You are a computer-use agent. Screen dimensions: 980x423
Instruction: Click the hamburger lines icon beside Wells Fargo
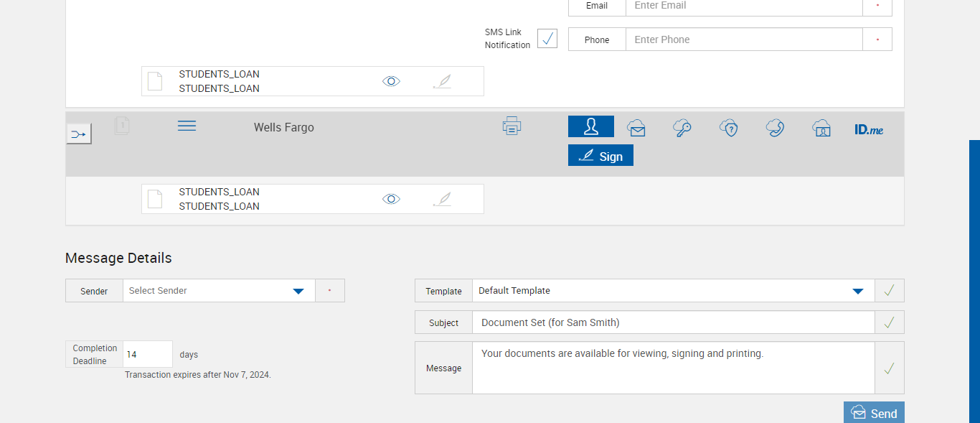click(x=187, y=126)
